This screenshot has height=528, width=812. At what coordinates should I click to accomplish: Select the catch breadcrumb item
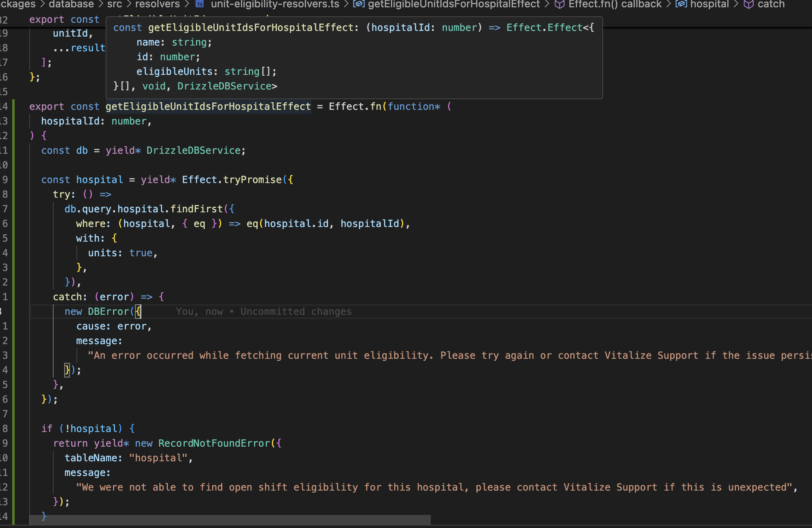pos(771,4)
